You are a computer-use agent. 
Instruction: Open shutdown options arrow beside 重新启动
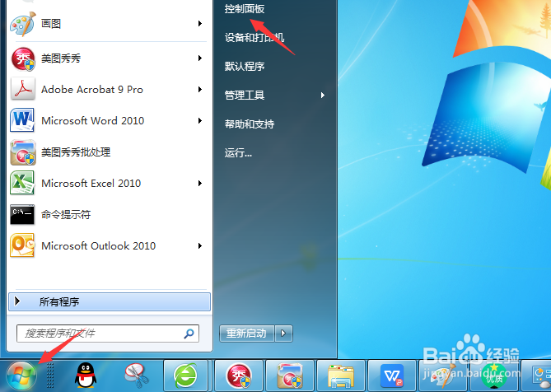click(x=283, y=333)
